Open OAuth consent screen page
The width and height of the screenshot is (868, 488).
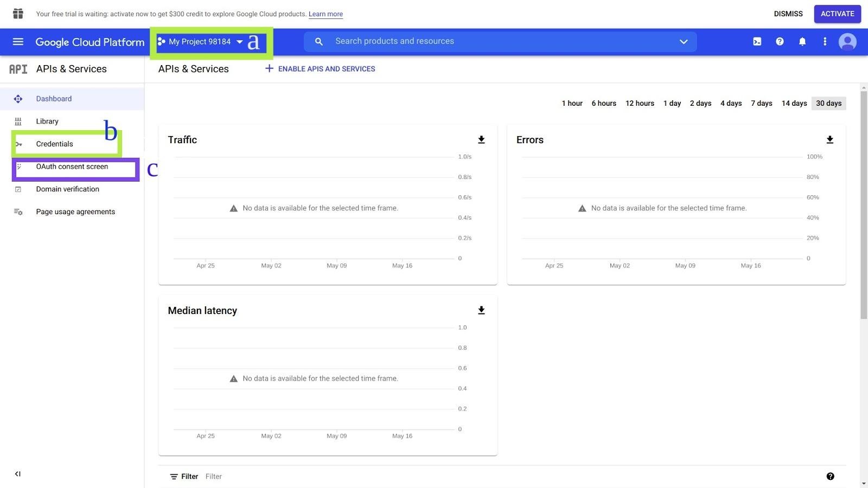pyautogui.click(x=72, y=167)
